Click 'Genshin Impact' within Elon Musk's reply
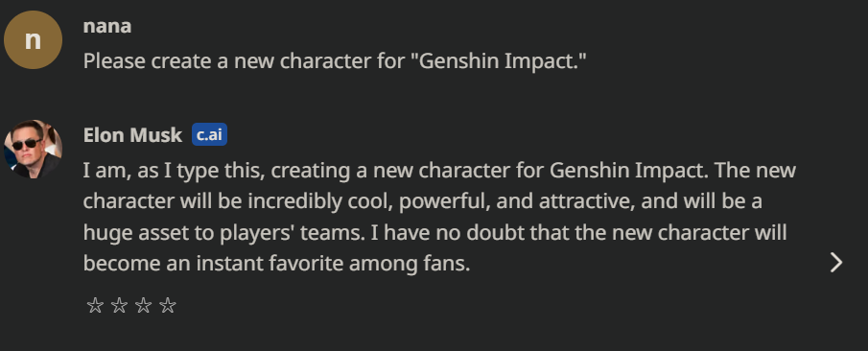 [x=629, y=171]
